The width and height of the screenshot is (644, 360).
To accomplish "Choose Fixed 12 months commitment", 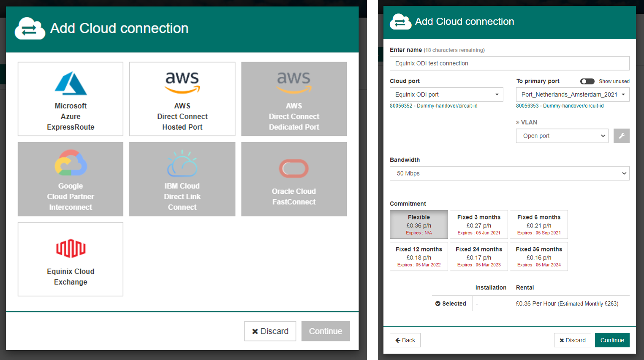I will pos(418,257).
